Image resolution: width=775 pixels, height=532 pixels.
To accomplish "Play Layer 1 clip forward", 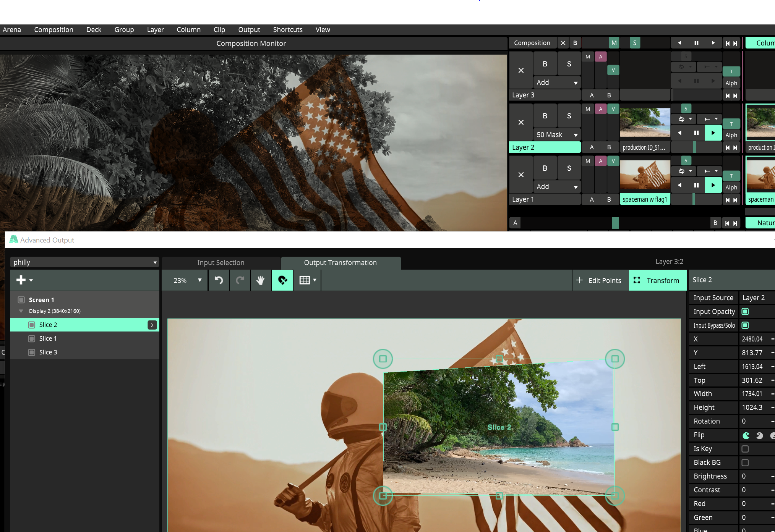I will tap(713, 185).
